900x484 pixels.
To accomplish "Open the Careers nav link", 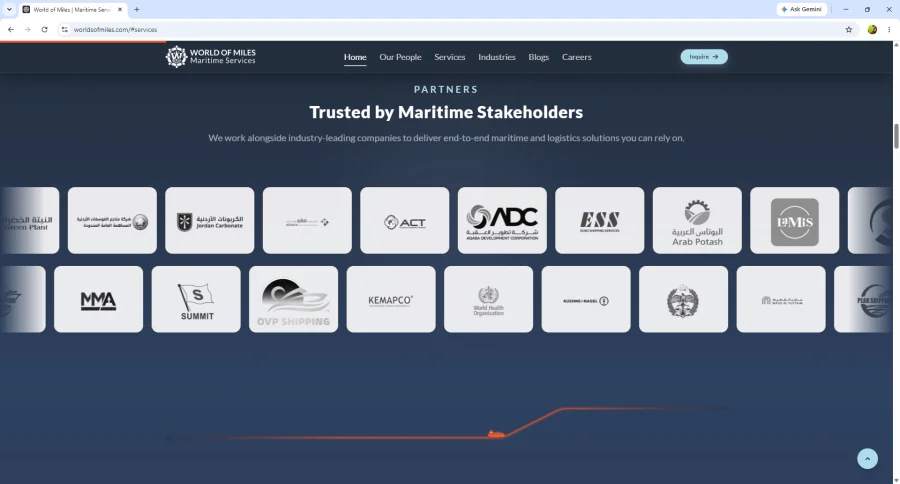I will click(576, 57).
